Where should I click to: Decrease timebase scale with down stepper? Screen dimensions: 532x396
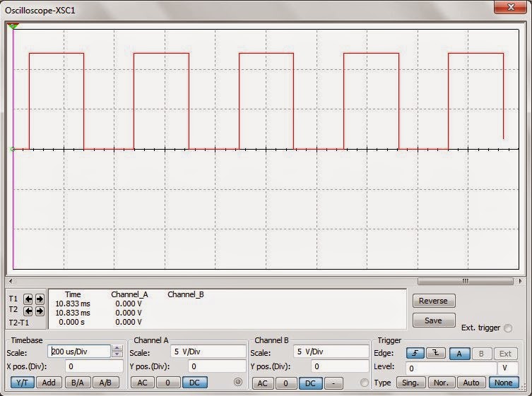pyautogui.click(x=117, y=354)
